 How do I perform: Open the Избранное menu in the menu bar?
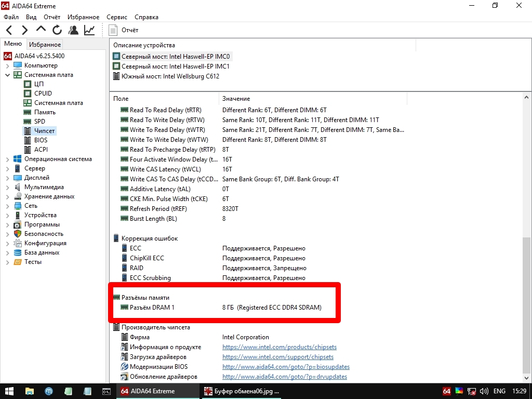click(x=84, y=17)
